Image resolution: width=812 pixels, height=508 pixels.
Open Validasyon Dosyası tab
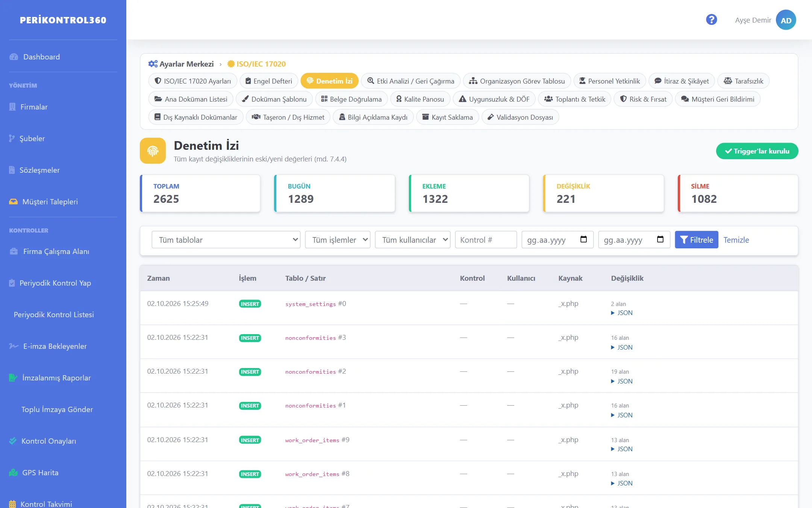pos(520,117)
